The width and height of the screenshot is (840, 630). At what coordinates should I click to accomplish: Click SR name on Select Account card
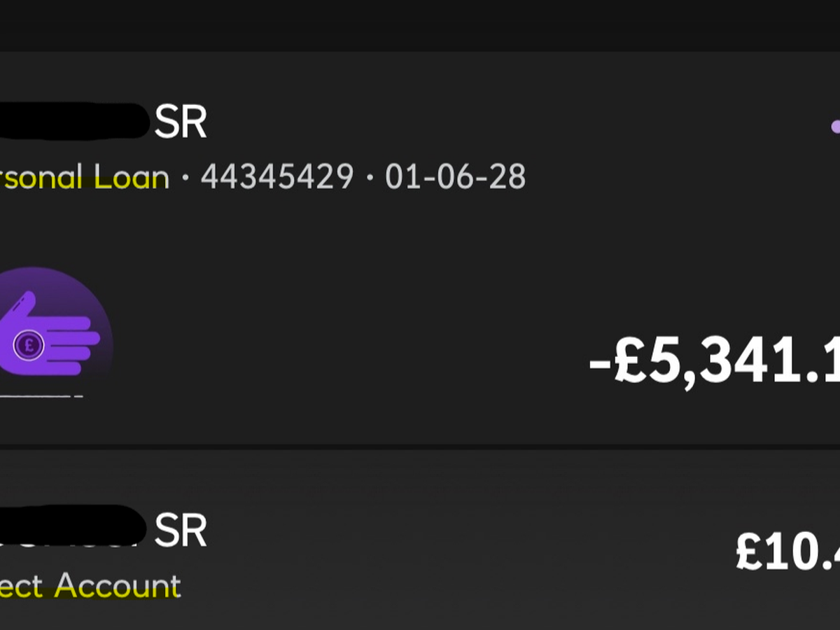point(181,531)
